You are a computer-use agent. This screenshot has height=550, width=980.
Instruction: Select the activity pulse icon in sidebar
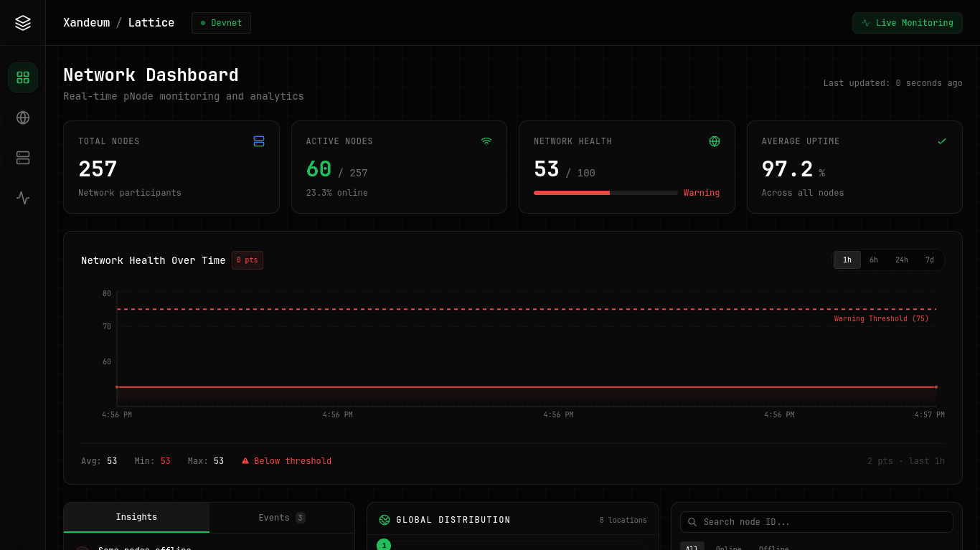(x=22, y=198)
